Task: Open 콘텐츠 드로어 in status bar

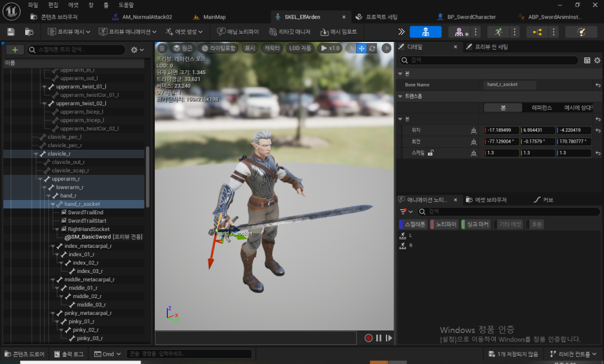Action: [x=25, y=354]
